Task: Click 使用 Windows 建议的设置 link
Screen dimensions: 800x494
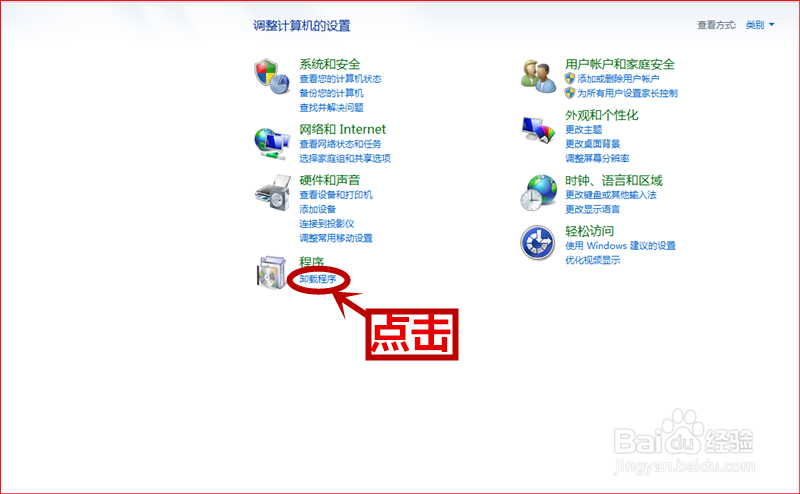Action: click(620, 246)
